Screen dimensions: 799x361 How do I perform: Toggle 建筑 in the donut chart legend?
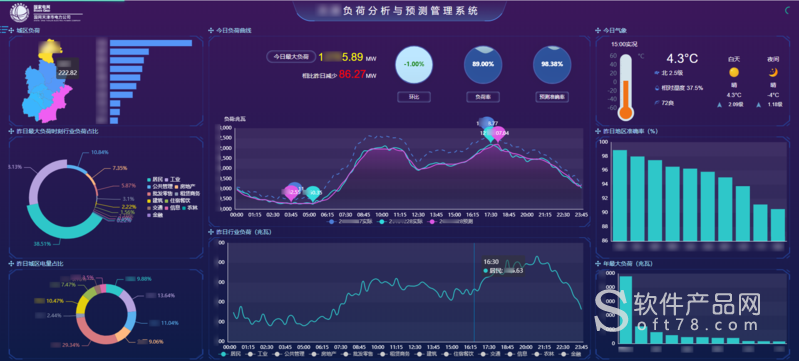click(x=155, y=201)
